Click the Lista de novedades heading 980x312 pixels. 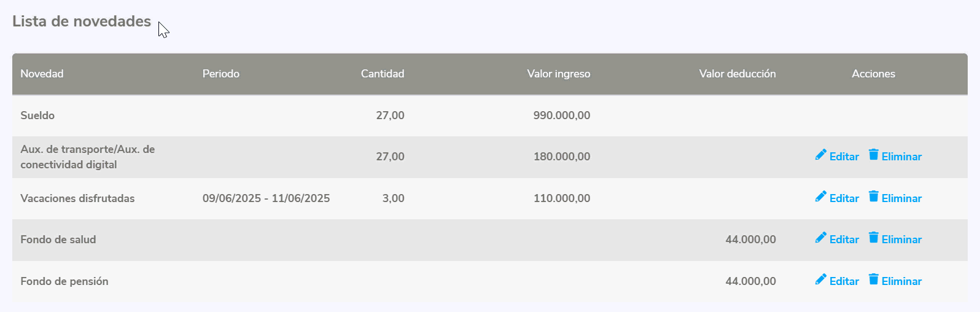82,21
